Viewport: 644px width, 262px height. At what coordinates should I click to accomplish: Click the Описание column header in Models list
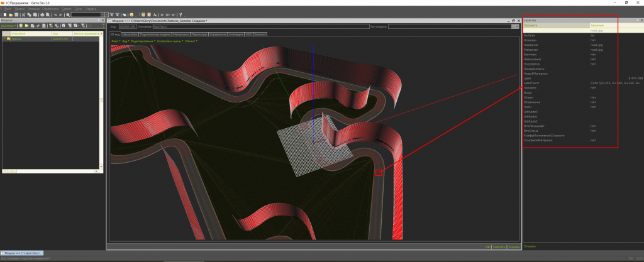[30, 34]
